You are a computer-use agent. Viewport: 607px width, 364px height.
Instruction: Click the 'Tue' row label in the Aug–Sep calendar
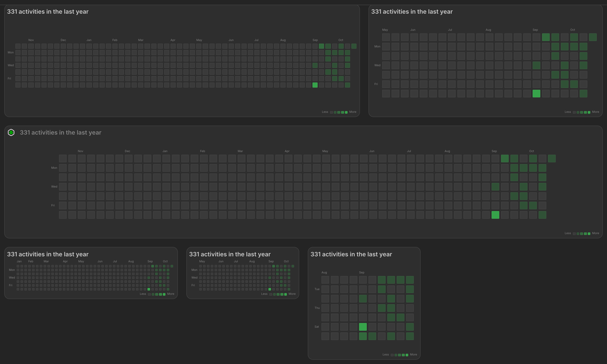coord(317,289)
